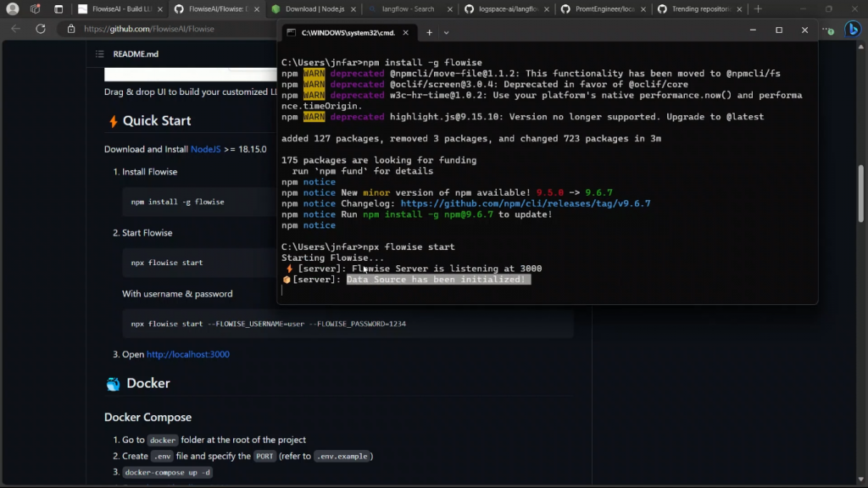Click the lock icon in address bar

[x=72, y=29]
